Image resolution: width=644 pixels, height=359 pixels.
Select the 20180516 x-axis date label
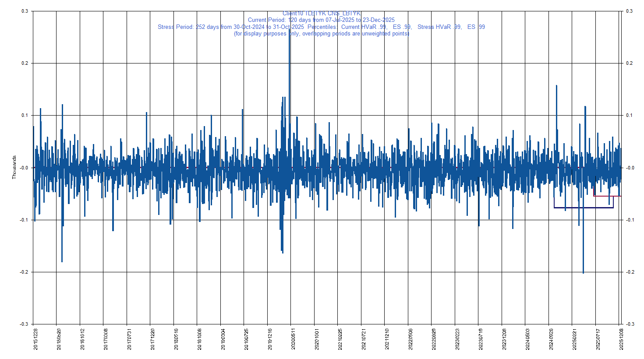tap(176, 339)
